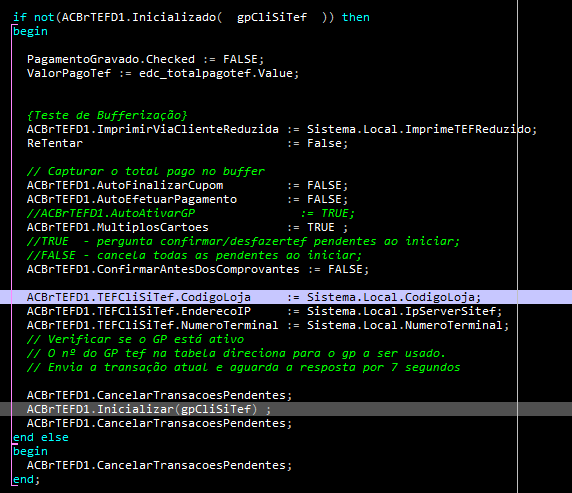This screenshot has height=493, width=572.
Task: Click the line 'ReTentar := False;'
Action: point(188,143)
